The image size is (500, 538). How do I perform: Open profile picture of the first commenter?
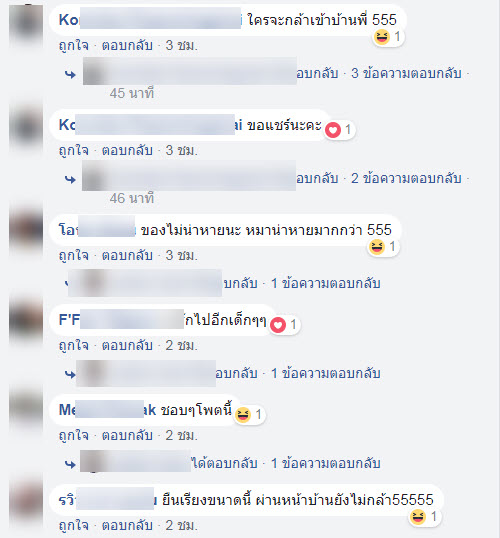(x=26, y=24)
